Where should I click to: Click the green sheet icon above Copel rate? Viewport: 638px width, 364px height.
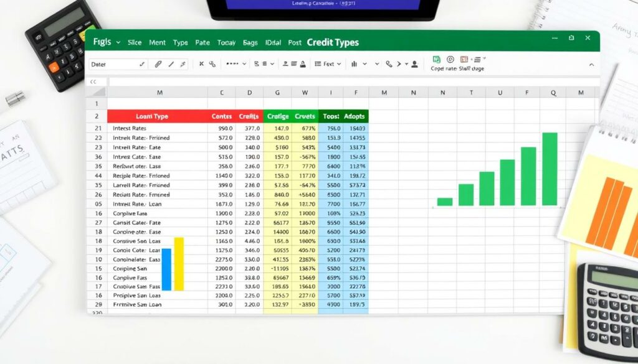click(x=437, y=59)
